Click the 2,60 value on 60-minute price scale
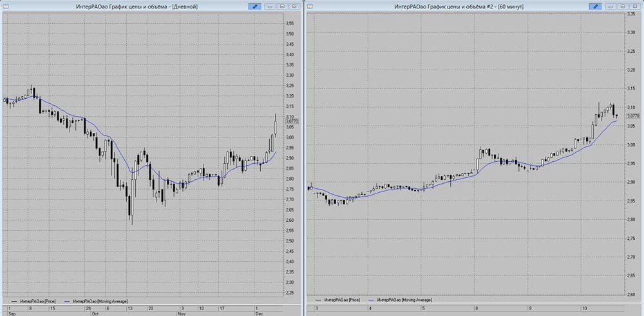The width and height of the screenshot is (644, 316). (x=630, y=294)
